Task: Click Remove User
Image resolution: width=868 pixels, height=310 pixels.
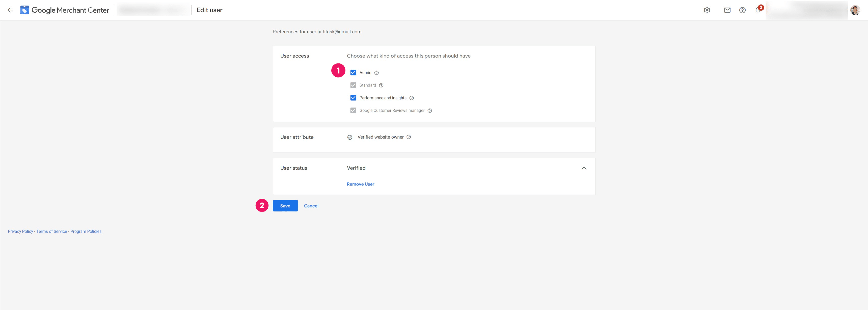Action: [x=360, y=184]
